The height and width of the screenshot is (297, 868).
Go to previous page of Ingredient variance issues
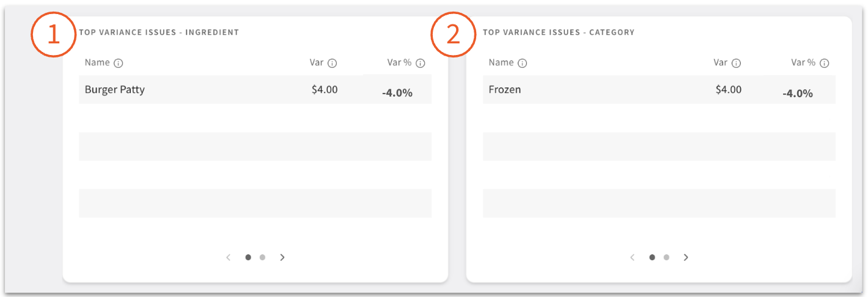click(229, 257)
